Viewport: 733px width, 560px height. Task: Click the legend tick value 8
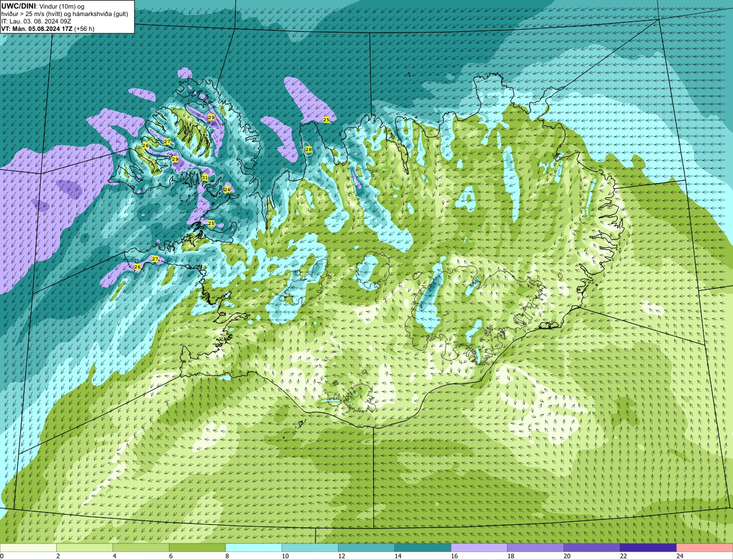226,556
